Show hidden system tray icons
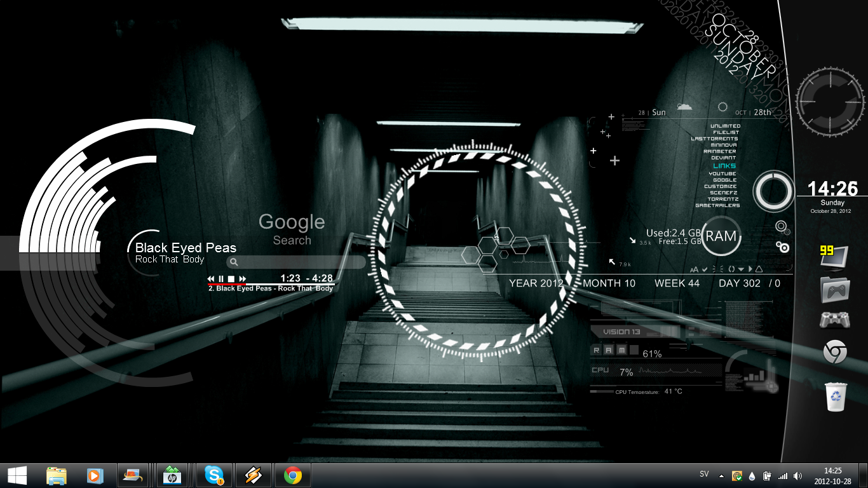868x488 pixels. 721,476
